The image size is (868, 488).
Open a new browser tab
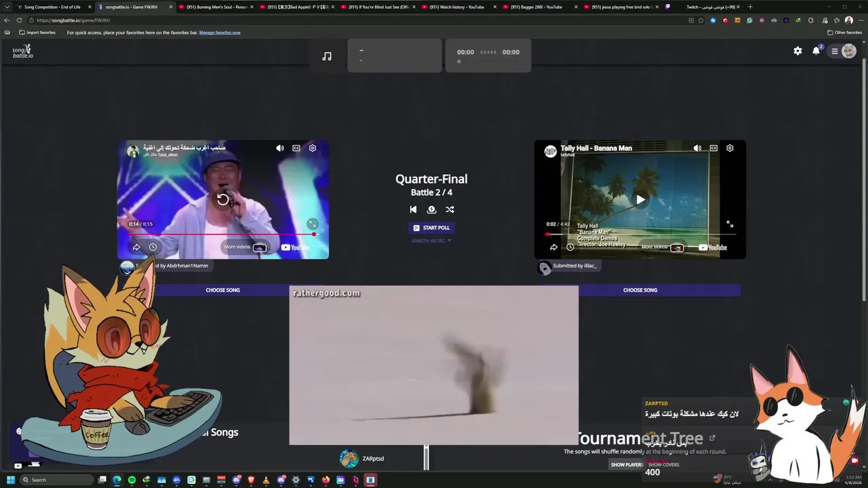[x=750, y=7]
